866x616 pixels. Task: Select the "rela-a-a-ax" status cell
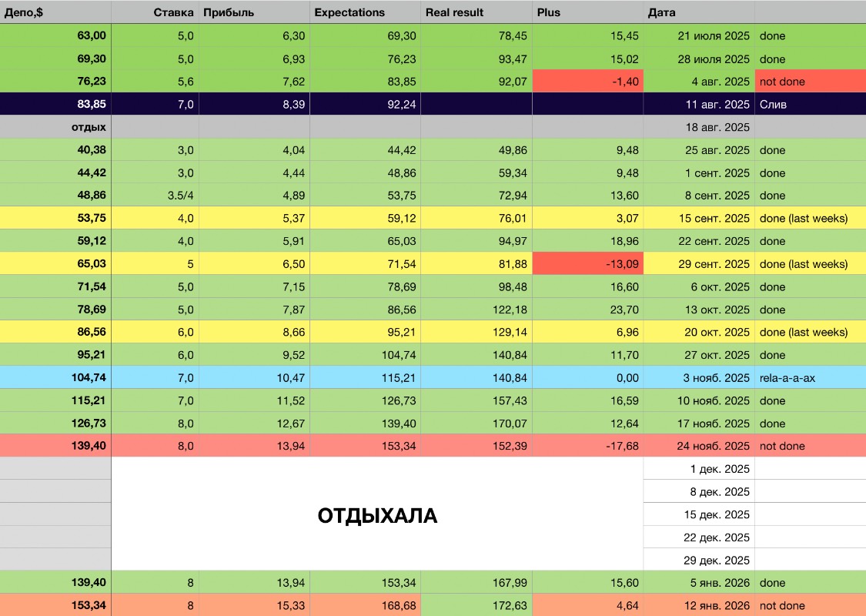[810, 377]
